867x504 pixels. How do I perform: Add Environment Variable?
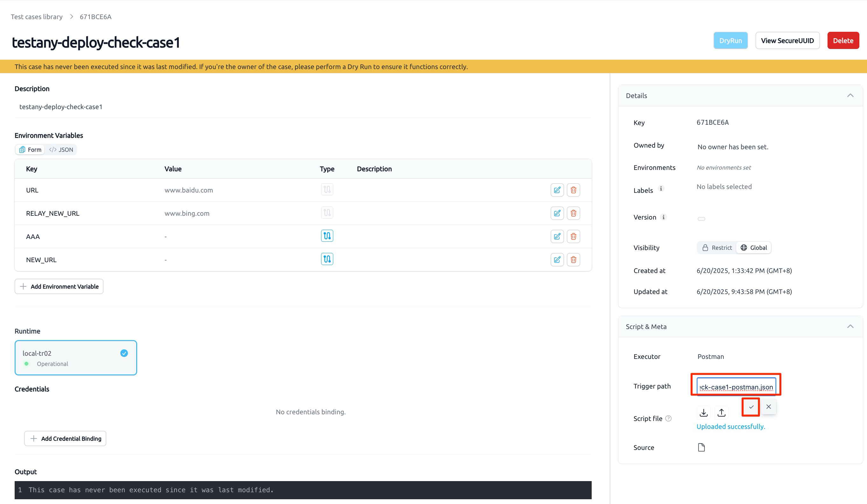[59, 286]
